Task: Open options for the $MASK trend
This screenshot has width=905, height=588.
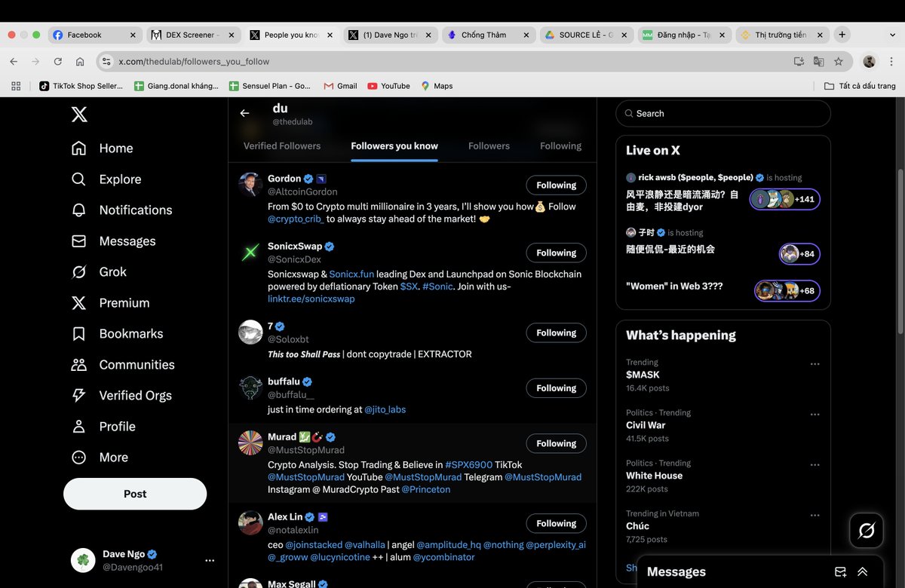Action: [814, 363]
